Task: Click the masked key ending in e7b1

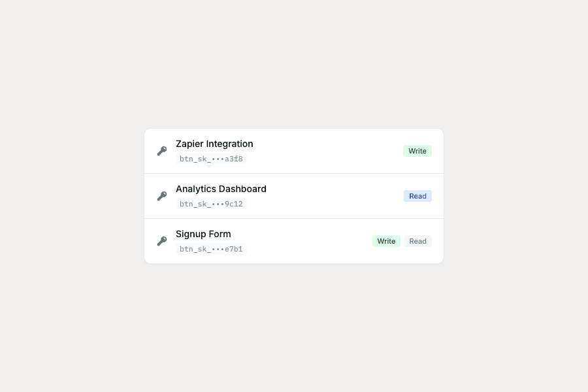Action: 211,249
